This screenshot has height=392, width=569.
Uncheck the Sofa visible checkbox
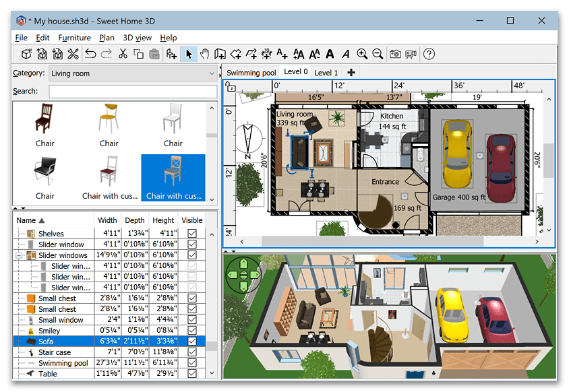[192, 341]
